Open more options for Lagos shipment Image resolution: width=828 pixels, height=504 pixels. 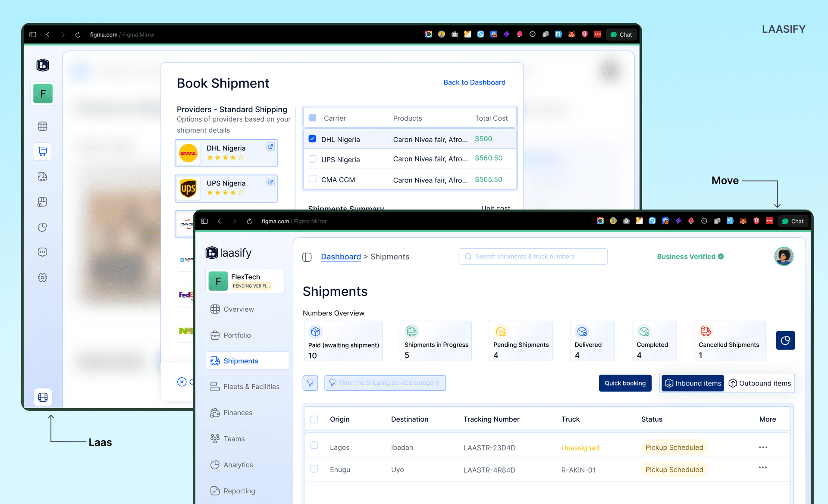pyautogui.click(x=763, y=447)
